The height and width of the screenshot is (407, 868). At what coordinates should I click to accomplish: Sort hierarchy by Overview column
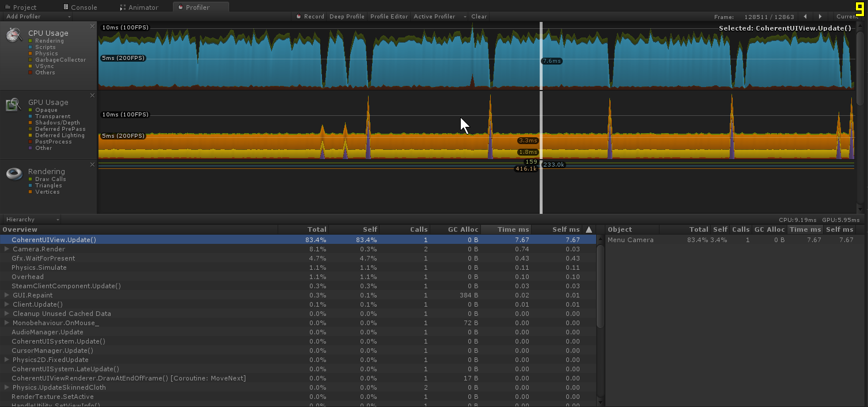tap(139, 229)
